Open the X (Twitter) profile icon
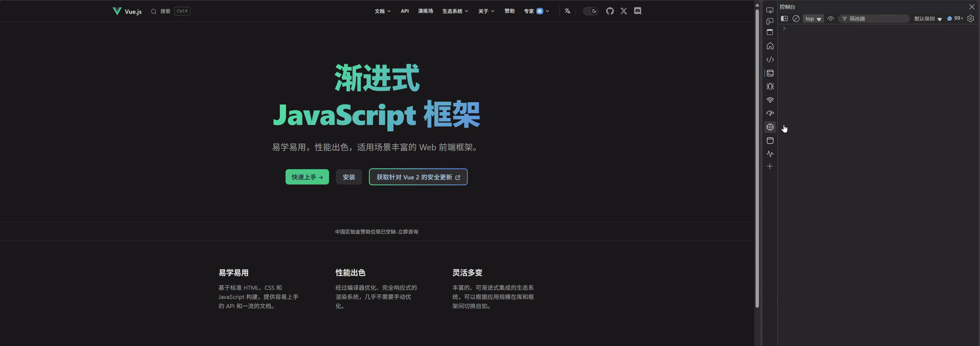The height and width of the screenshot is (346, 980). pos(624,11)
